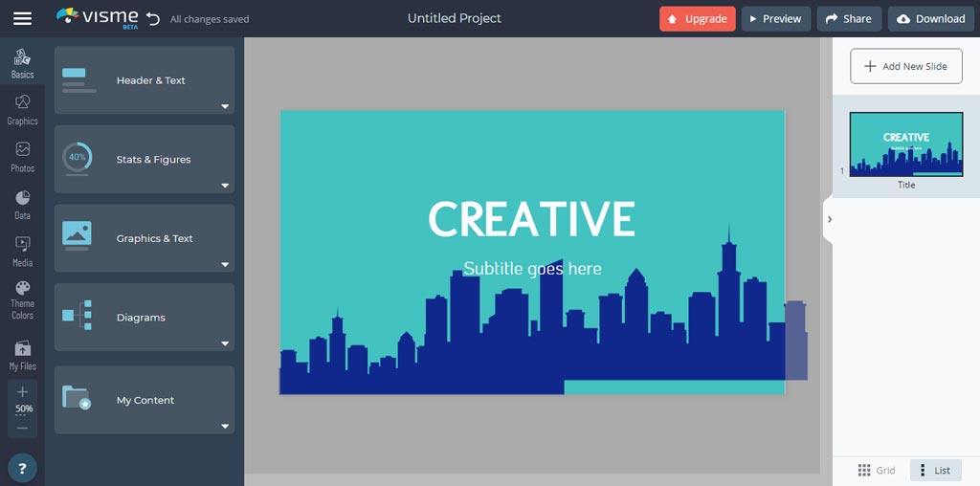
Task: Collapse the slides panel with the arrow
Action: point(829,219)
